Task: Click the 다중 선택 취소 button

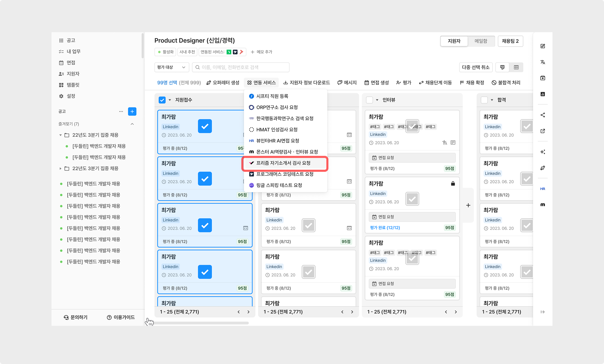Action: [x=475, y=67]
